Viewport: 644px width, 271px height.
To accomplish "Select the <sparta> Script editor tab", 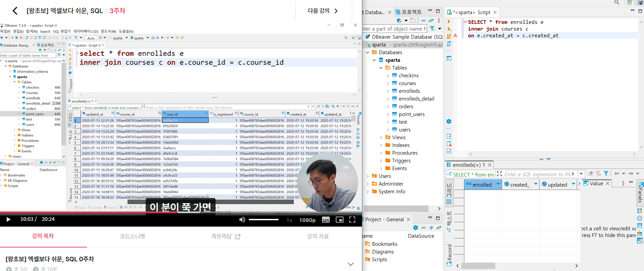I will [471, 12].
